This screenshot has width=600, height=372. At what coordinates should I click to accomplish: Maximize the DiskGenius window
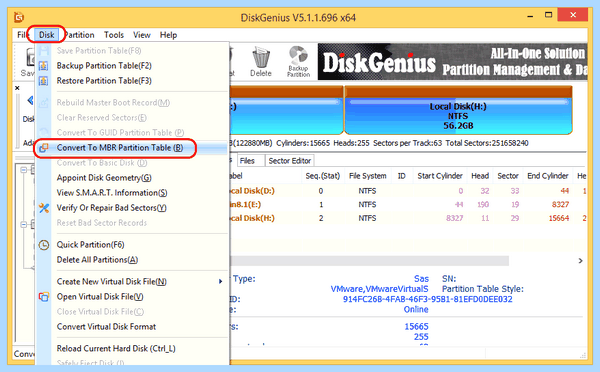click(549, 15)
